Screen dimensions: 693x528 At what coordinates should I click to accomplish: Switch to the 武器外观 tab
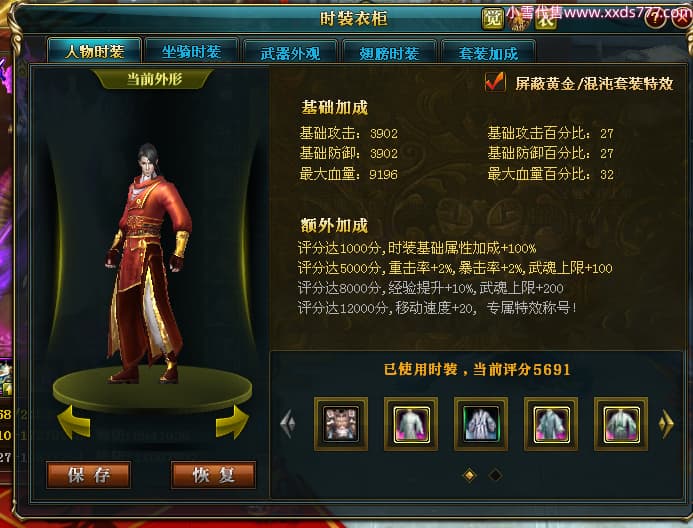click(x=290, y=53)
